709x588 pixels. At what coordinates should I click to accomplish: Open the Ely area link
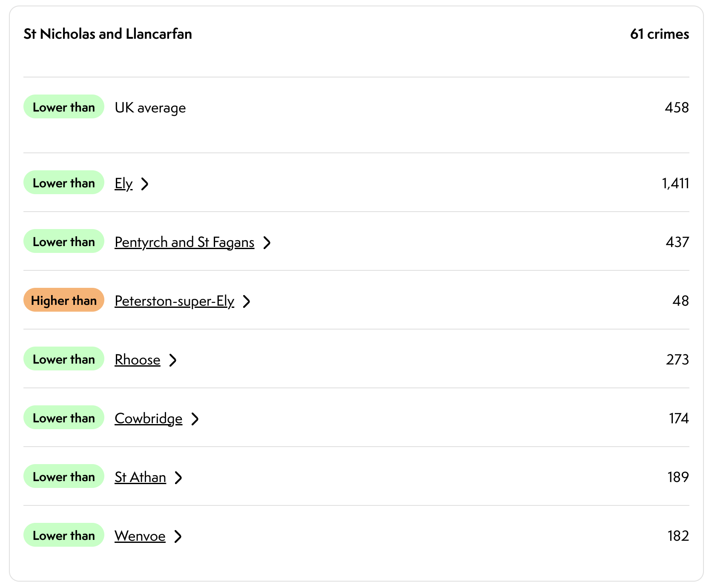123,184
